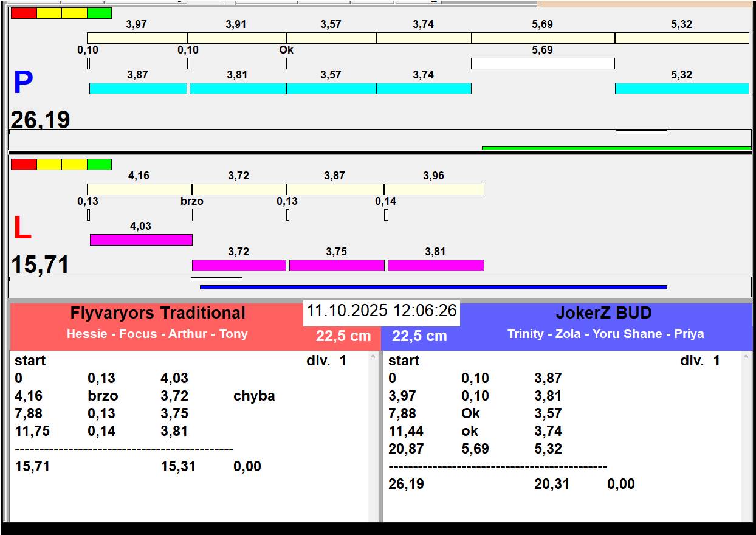The image size is (756, 535).
Task: Click the blue progress bar in lane L
Action: (433, 287)
